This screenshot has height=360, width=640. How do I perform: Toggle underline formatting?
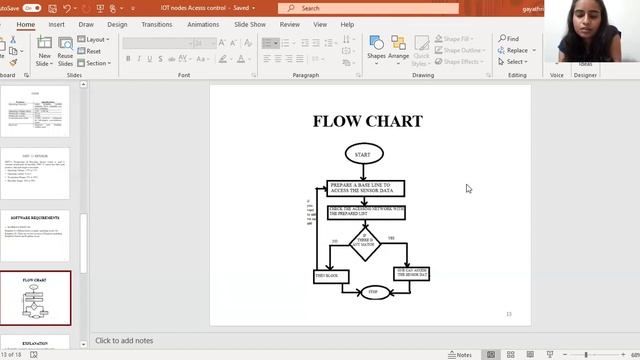[x=150, y=59]
